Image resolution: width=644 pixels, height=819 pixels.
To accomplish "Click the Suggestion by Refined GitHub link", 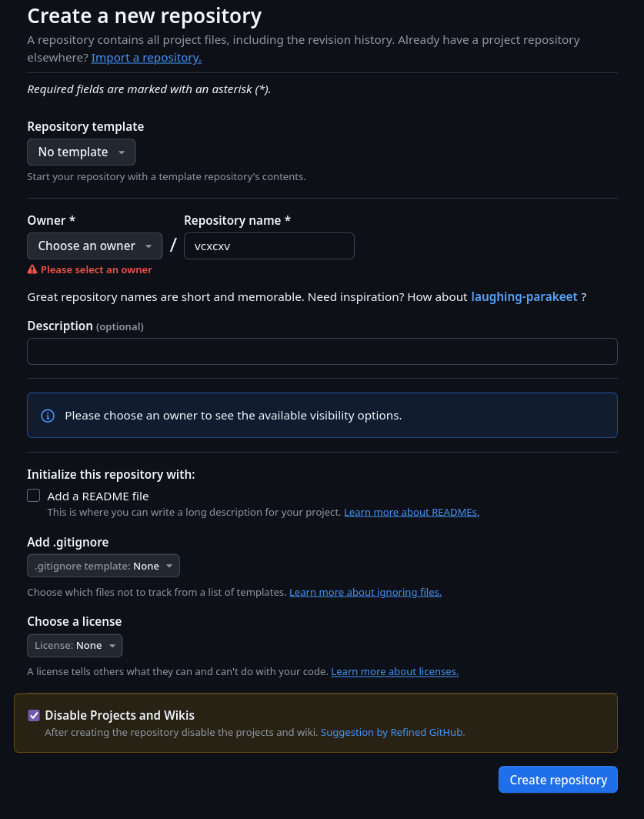I will tap(392, 733).
